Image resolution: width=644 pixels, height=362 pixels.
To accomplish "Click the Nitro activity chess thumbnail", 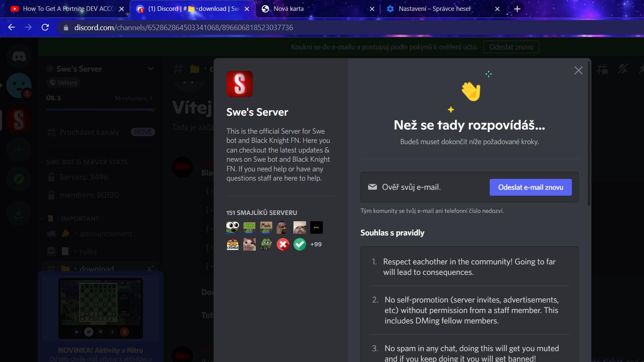I will pyautogui.click(x=101, y=308).
